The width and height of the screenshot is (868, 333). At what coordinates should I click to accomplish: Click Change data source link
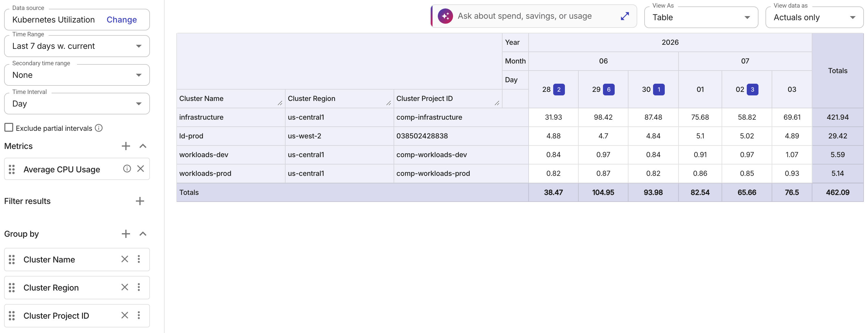(x=122, y=20)
